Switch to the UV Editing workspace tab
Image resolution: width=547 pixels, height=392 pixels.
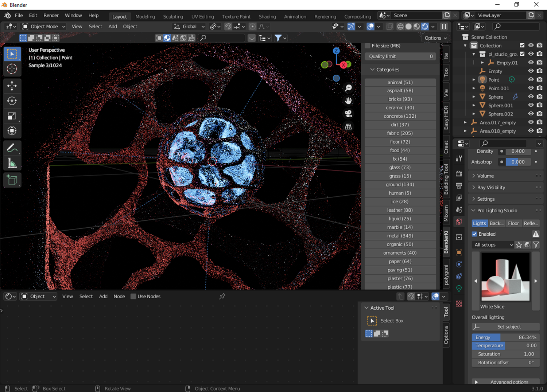pyautogui.click(x=202, y=16)
